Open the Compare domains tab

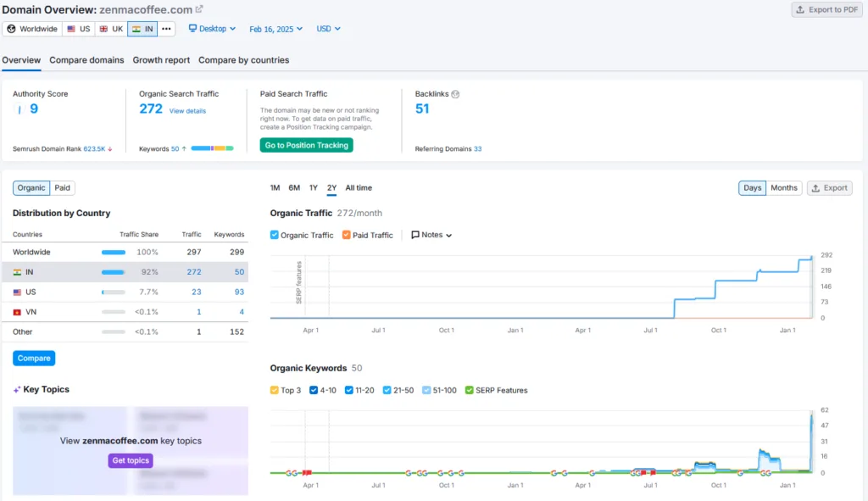(86, 60)
